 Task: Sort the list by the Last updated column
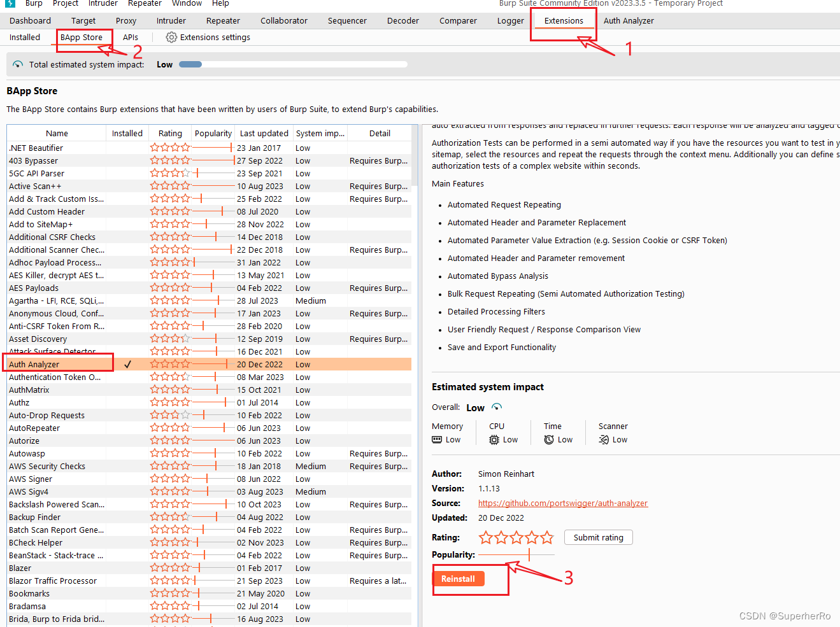[x=264, y=133]
